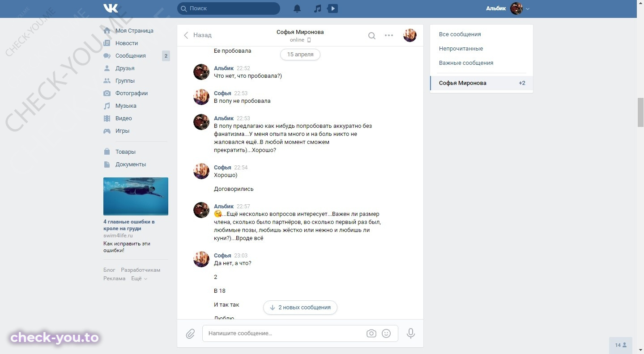
Task: Open the swimmer ad thumbnail
Action: click(x=136, y=196)
